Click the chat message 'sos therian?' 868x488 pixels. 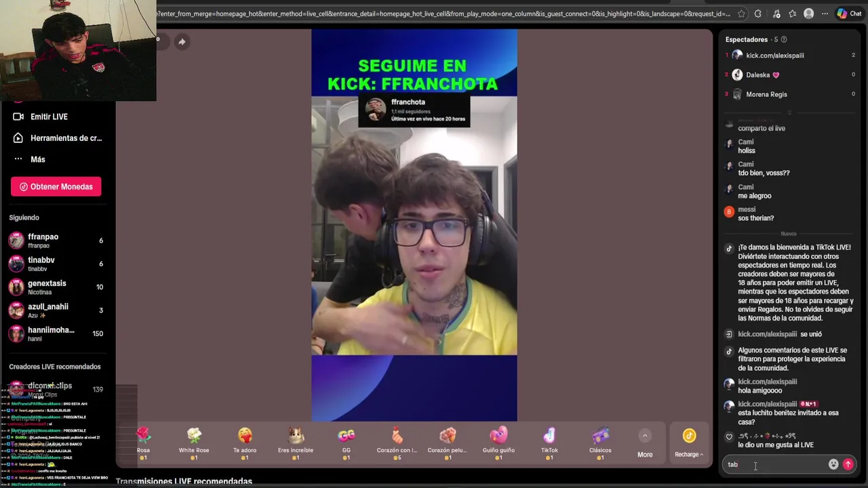[755, 218]
